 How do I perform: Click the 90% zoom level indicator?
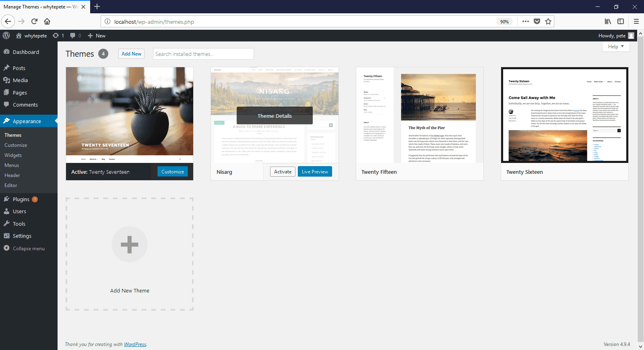504,22
